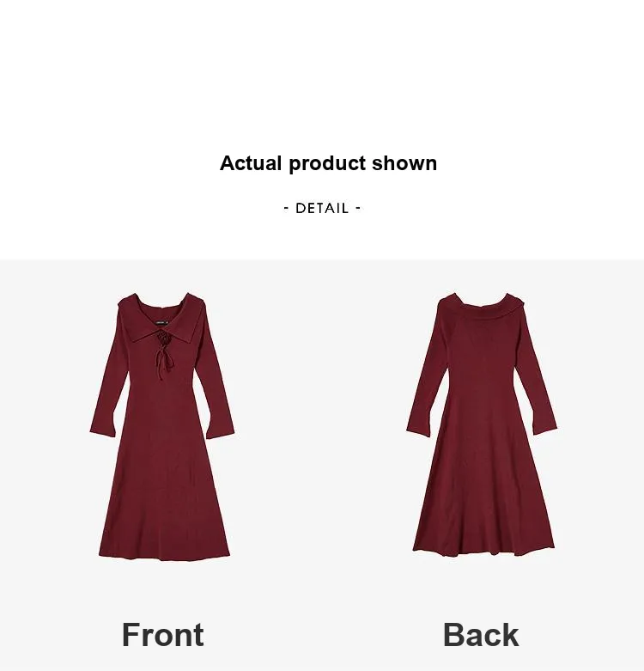644x671 pixels.
Task: Click the "Actual product shown" heading
Action: pyautogui.click(x=328, y=163)
